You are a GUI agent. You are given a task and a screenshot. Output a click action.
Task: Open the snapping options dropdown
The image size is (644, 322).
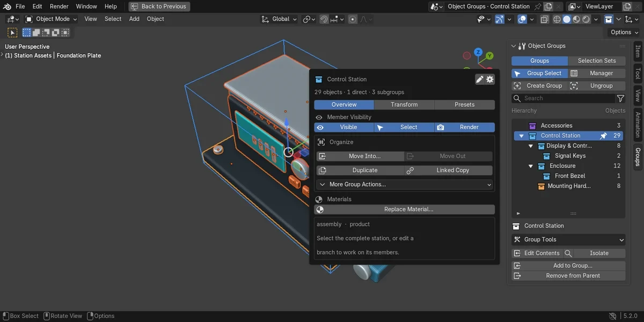tap(337, 19)
